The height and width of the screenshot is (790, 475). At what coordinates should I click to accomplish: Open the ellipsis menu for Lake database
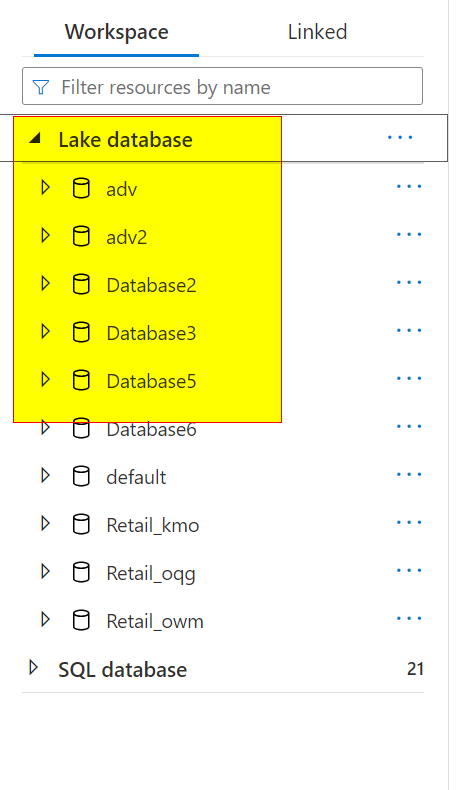coord(400,138)
